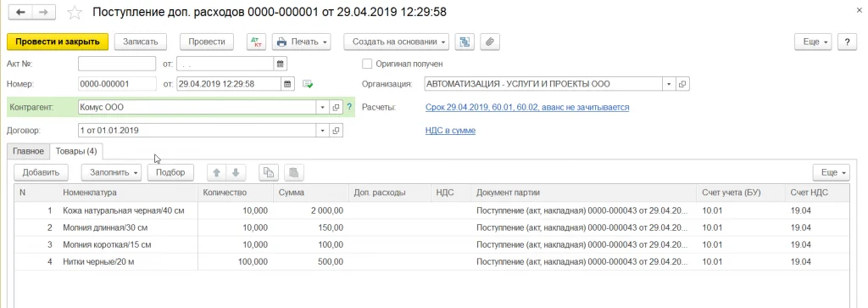Click Документ партии column header
Viewport: 868px width, 308px height.
coord(584,193)
